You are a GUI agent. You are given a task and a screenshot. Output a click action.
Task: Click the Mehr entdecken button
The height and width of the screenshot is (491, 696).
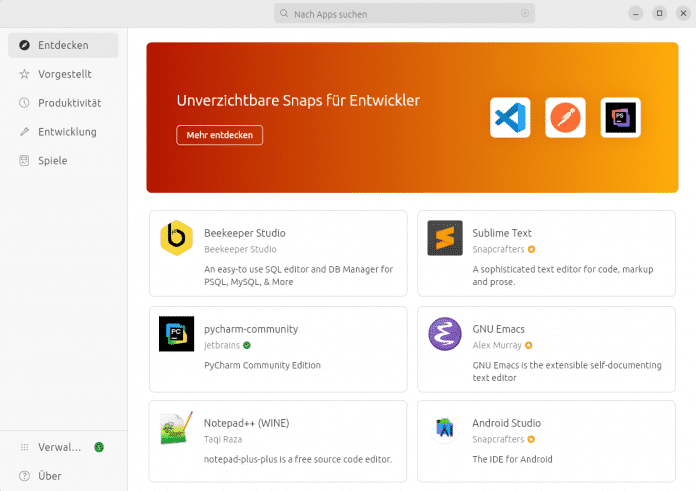click(219, 135)
